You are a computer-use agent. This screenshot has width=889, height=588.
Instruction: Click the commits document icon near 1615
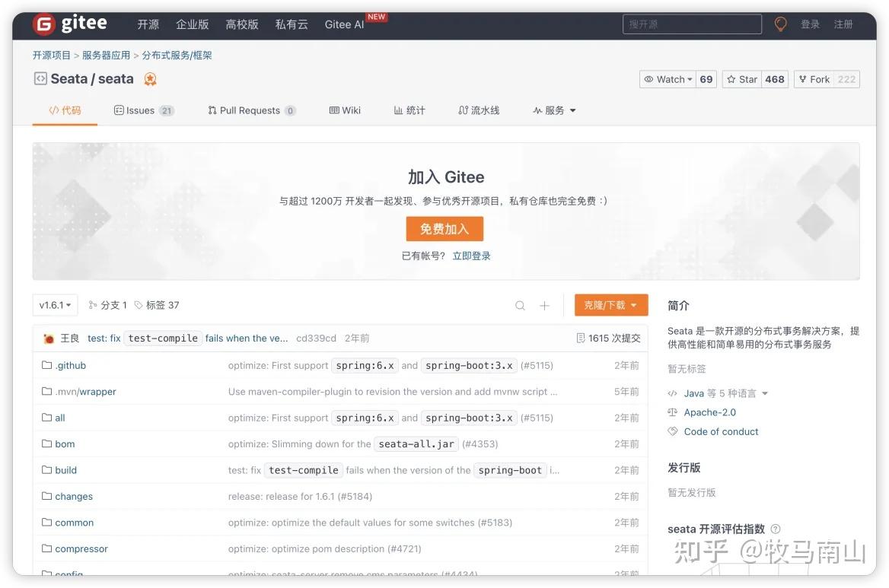point(581,338)
